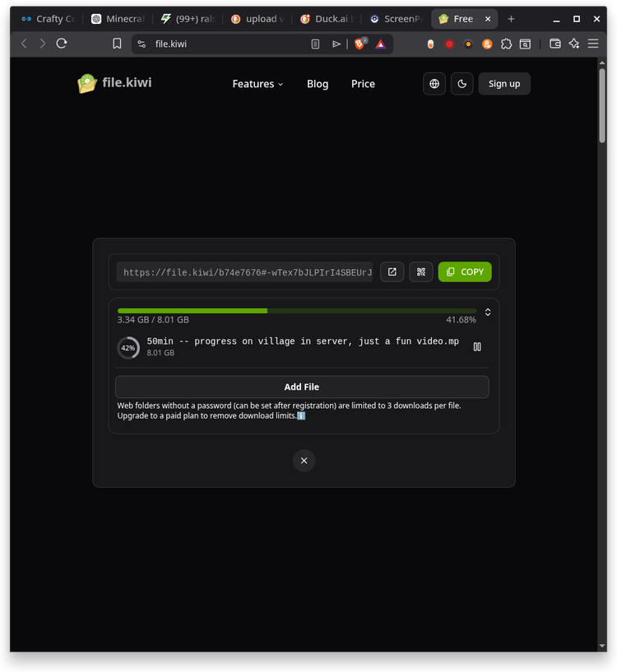Open the Extensions puzzle menu

click(507, 44)
